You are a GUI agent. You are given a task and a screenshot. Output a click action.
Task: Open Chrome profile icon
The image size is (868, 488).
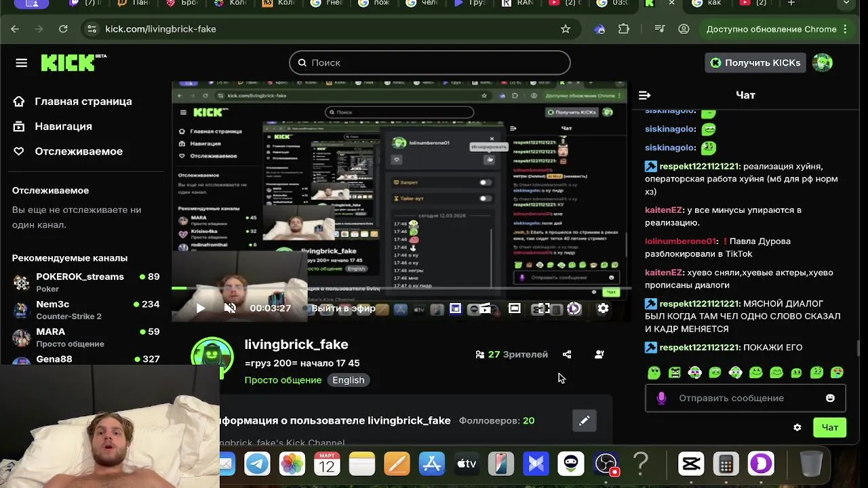(684, 29)
